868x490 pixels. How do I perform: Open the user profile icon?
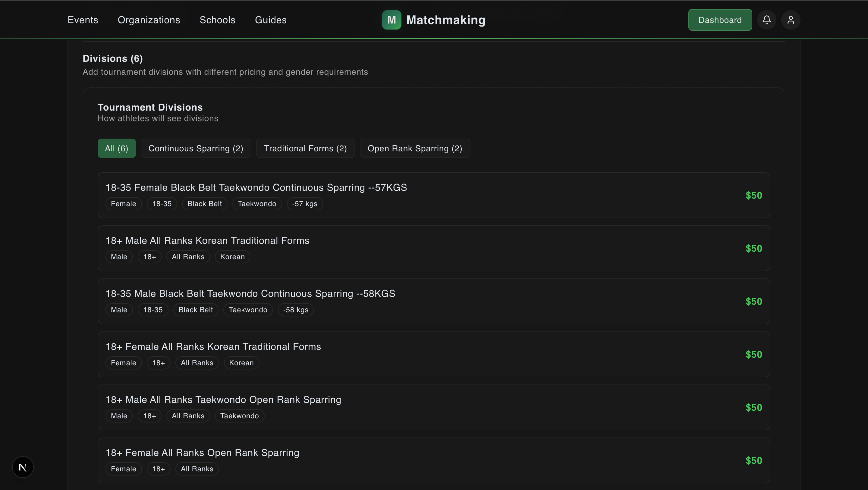click(x=791, y=20)
